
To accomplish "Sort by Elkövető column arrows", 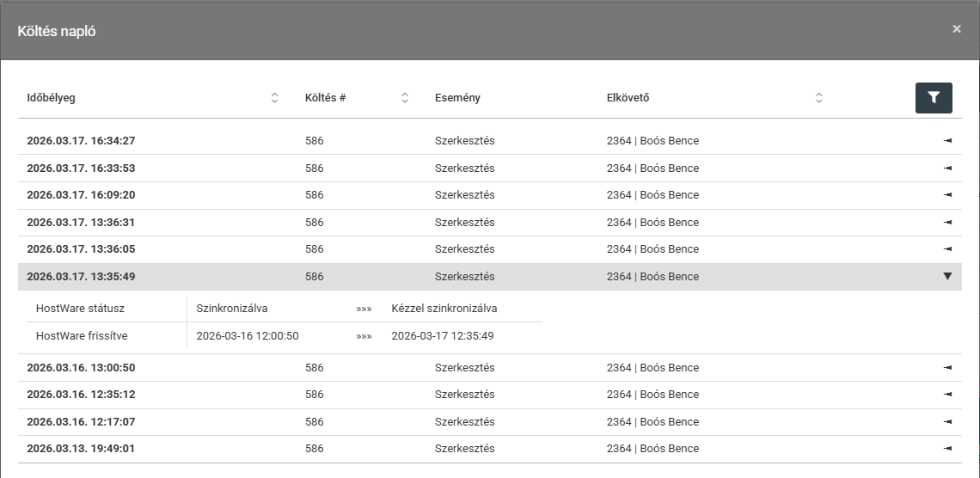I will pyautogui.click(x=819, y=98).
